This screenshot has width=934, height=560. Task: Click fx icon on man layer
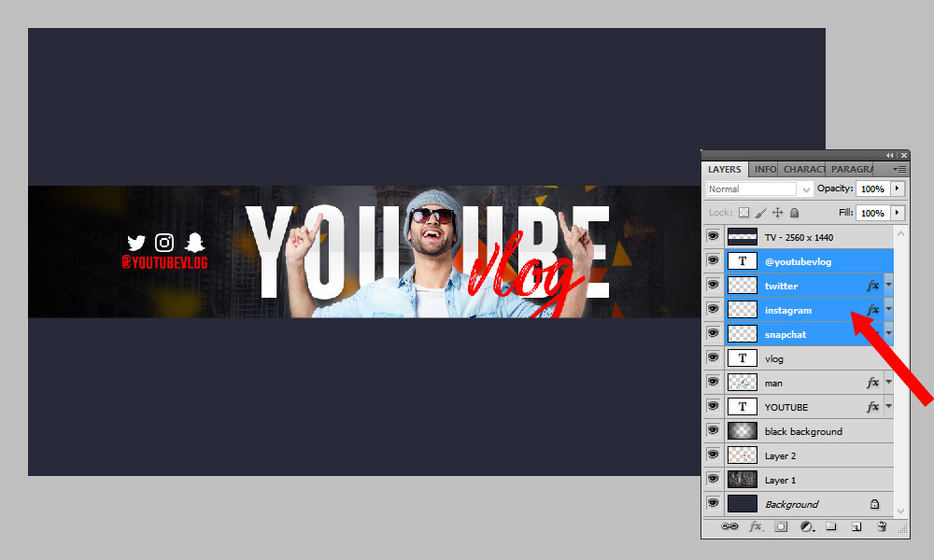[872, 383]
